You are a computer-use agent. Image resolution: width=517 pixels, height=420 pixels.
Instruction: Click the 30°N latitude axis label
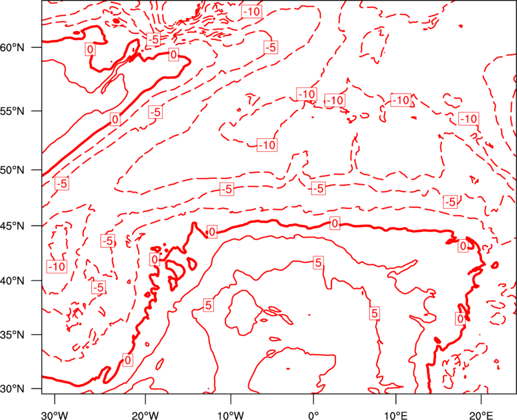[12, 389]
